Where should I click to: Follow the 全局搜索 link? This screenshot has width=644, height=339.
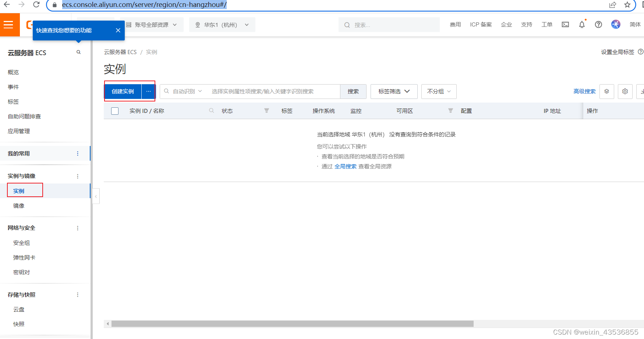point(346,166)
